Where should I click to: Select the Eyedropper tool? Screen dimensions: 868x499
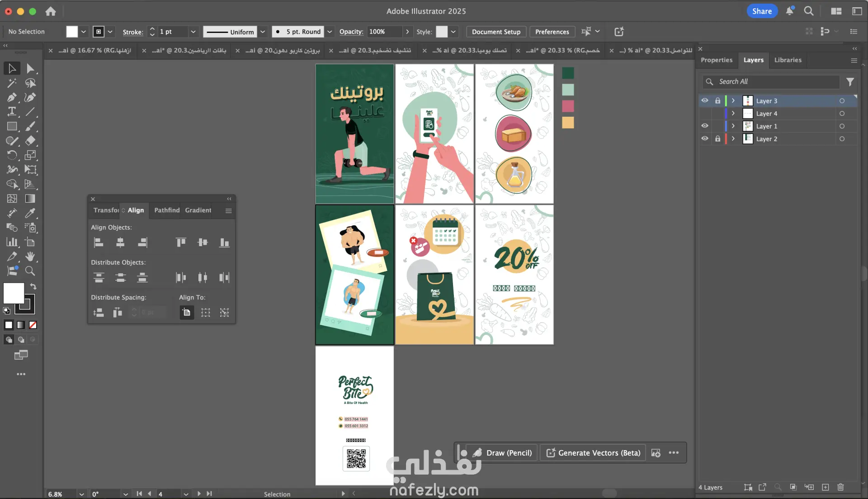[30, 213]
